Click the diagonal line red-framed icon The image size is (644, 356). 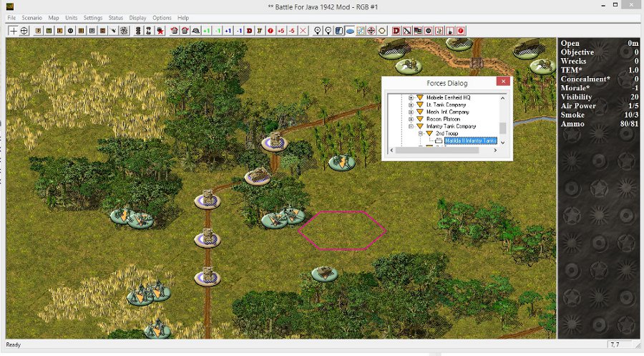coord(407,31)
